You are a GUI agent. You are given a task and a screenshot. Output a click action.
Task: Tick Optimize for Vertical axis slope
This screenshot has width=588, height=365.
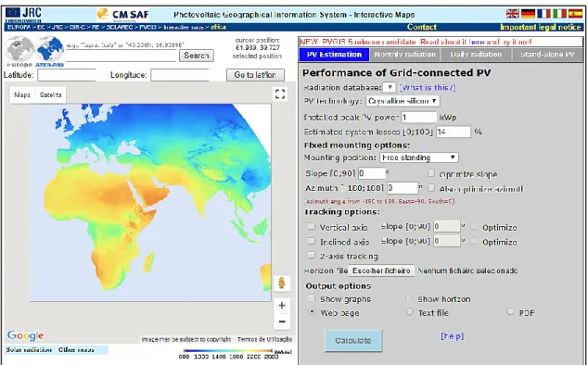point(474,227)
